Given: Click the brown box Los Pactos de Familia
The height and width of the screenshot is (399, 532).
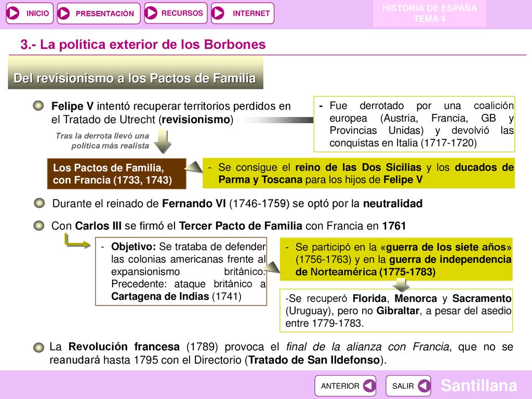Looking at the screenshot, I should [117, 174].
